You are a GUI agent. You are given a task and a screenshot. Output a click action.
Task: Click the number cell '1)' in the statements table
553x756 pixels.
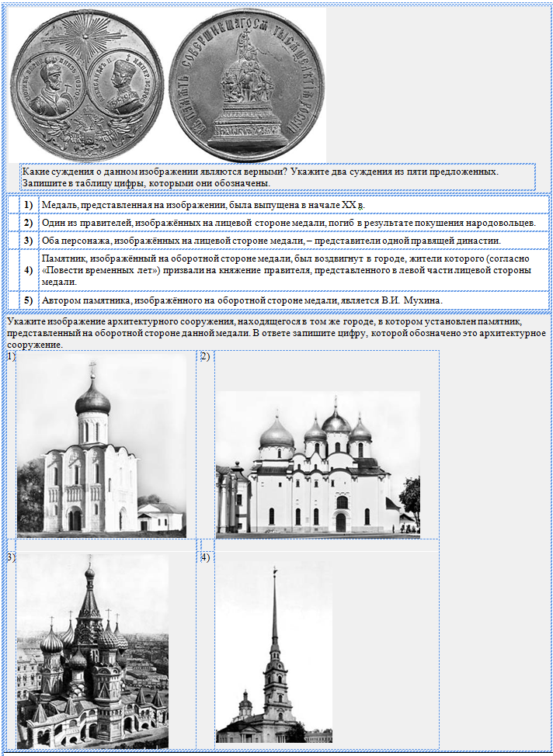tap(29, 205)
